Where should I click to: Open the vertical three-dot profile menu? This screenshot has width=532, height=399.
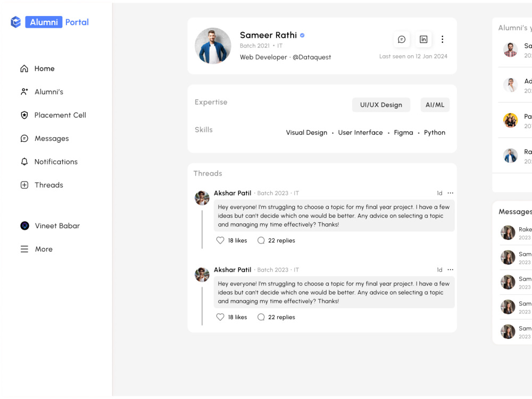coord(442,39)
